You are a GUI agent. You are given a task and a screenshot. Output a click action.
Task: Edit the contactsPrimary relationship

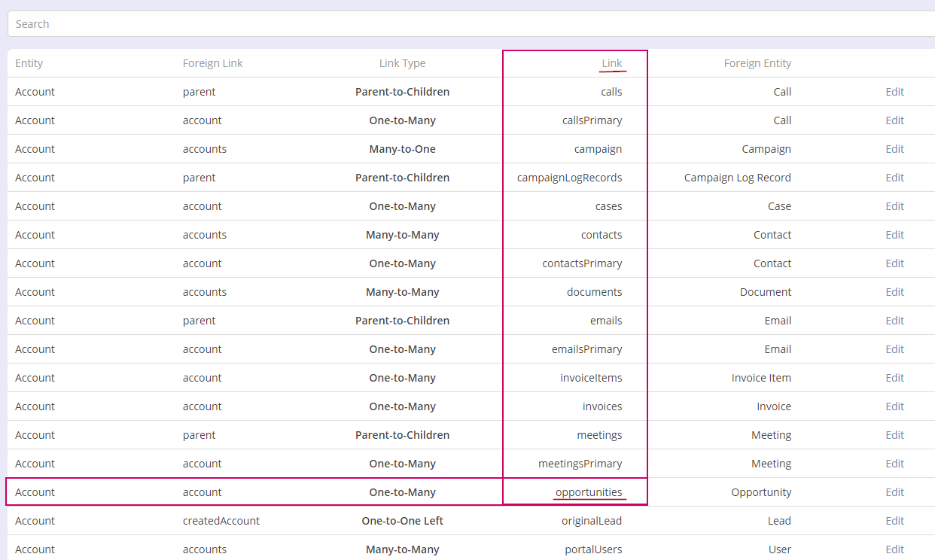[894, 263]
